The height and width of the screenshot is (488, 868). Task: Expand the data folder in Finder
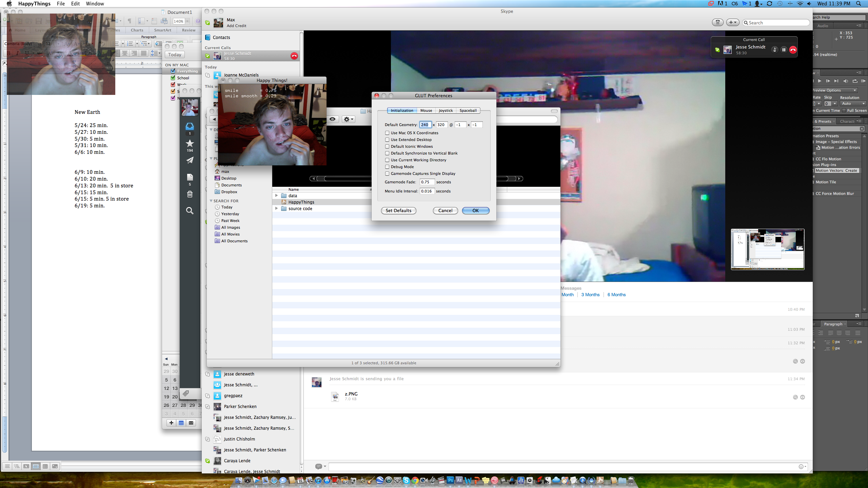(x=276, y=196)
